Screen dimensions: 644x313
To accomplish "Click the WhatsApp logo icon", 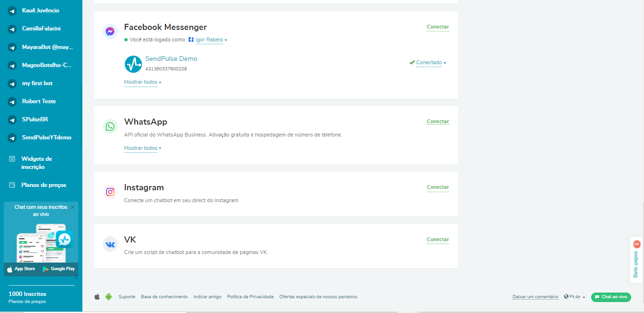I will 110,126.
